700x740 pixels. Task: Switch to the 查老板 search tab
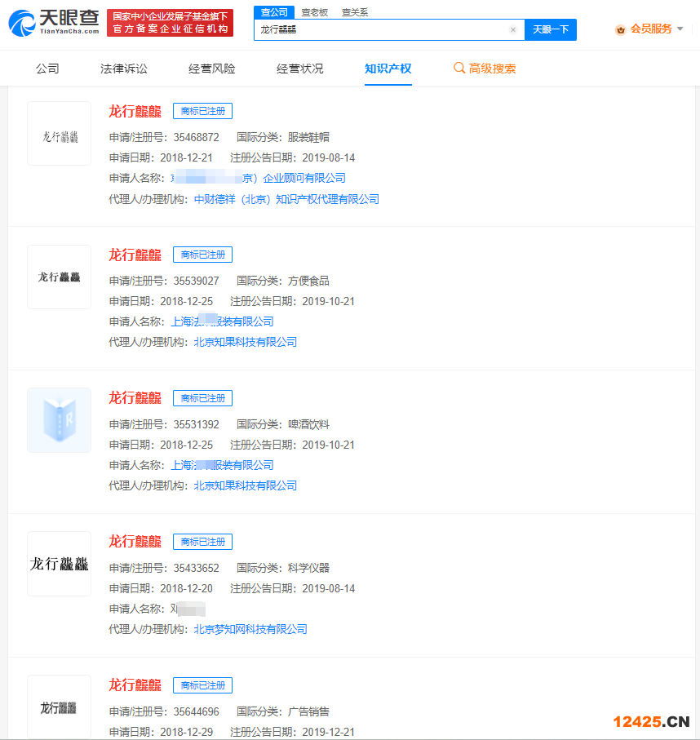(314, 12)
